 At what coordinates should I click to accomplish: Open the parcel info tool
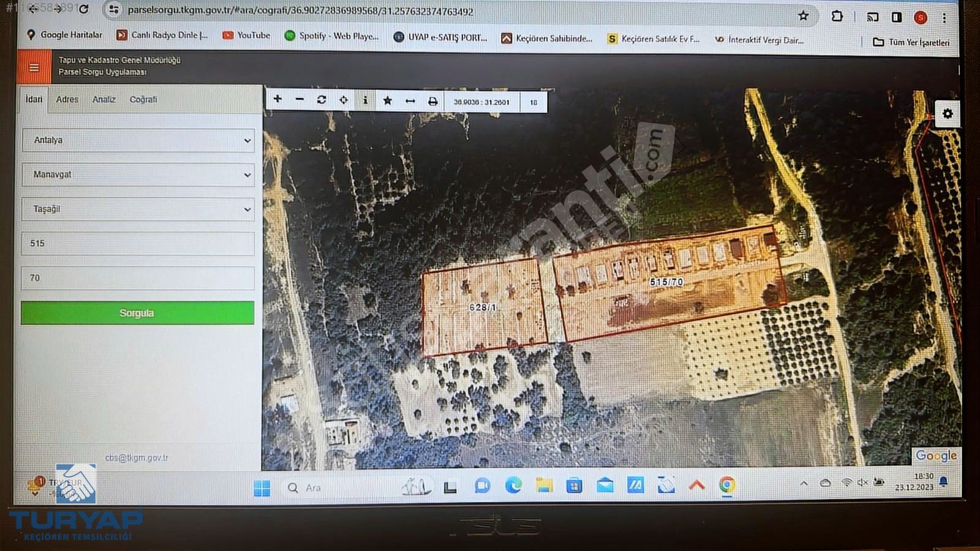(366, 100)
